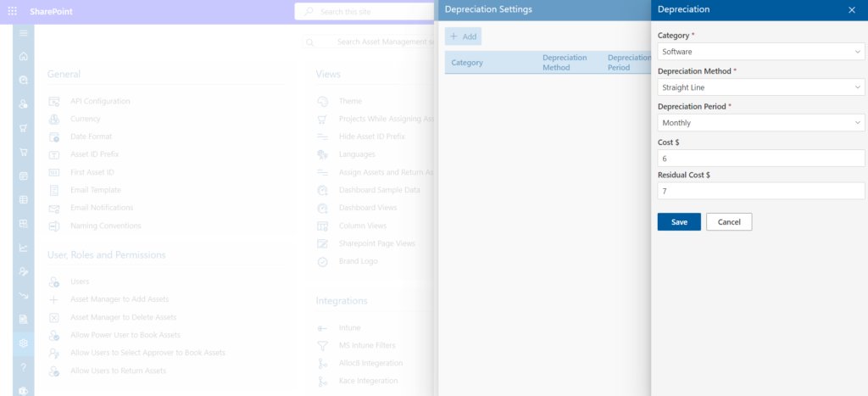Click the help question mark sidebar icon
The height and width of the screenshot is (396, 868).
click(x=24, y=367)
